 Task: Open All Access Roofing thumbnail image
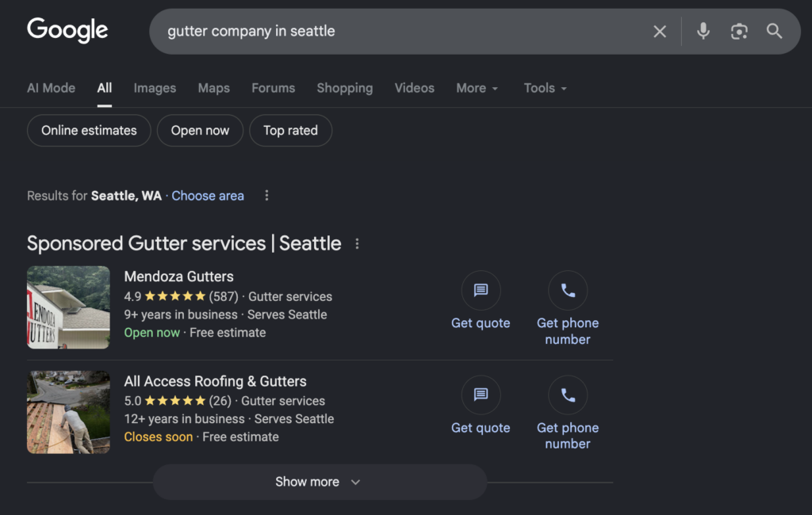click(x=68, y=412)
